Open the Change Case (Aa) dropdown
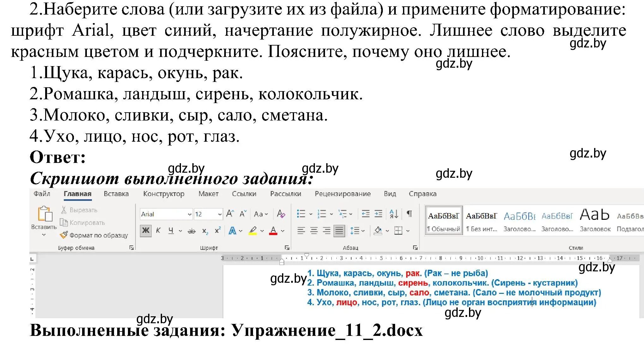644x346 pixels. pos(261,214)
